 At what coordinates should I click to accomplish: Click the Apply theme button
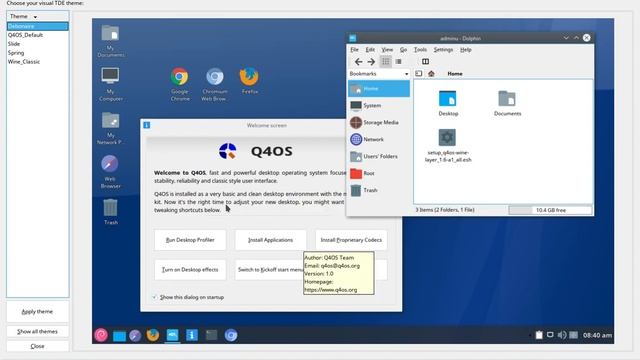[x=38, y=311]
